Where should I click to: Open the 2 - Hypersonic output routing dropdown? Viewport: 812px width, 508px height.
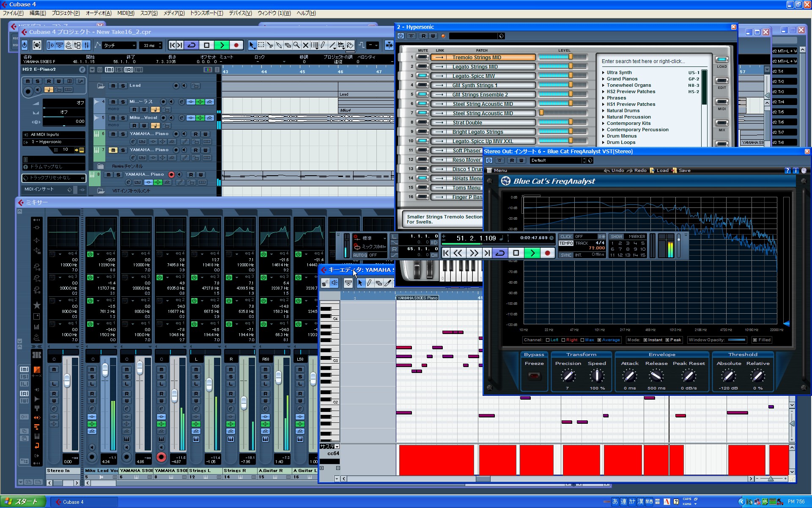tap(54, 142)
